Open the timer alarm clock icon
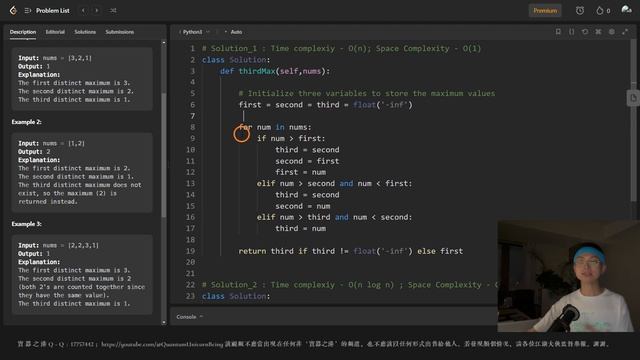Screen dimensions: 640x360 point(580,11)
